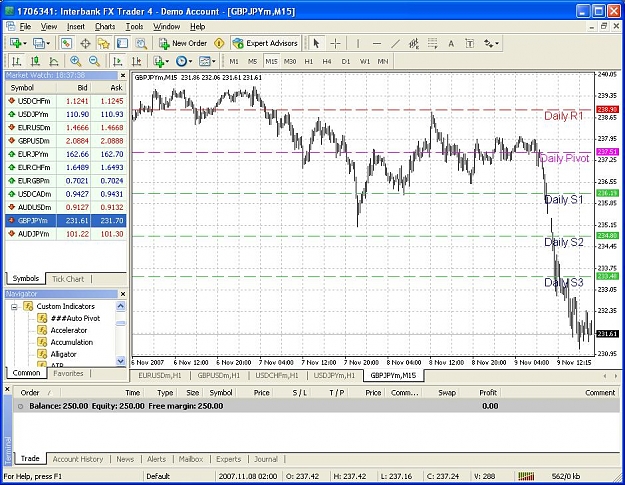Open the Help menu
Image resolution: width=625 pixels, height=485 pixels.
click(197, 26)
